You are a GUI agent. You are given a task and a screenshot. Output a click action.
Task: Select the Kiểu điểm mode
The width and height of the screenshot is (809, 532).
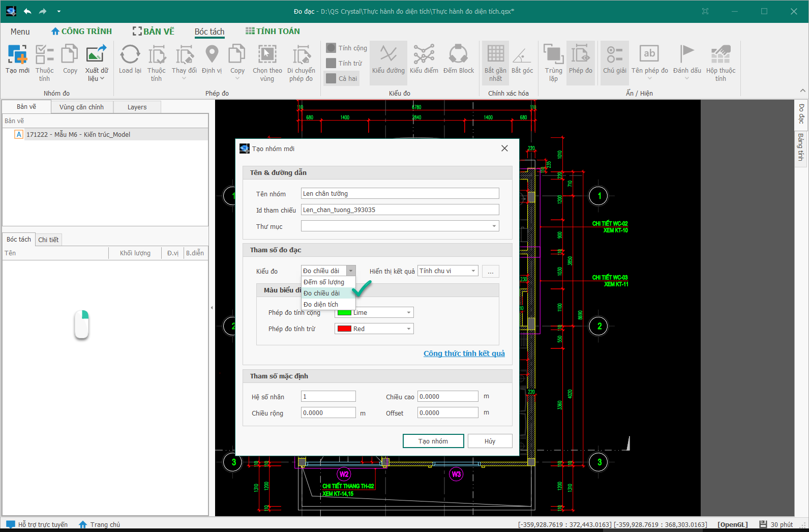[x=424, y=60]
